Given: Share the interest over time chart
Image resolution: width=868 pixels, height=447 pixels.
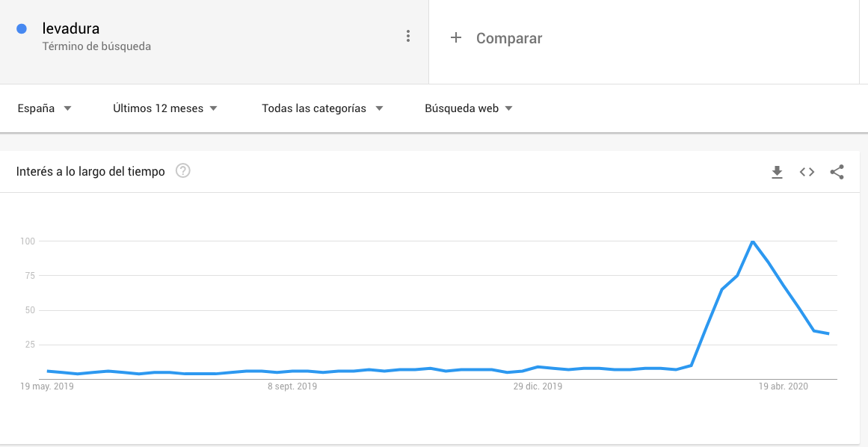Looking at the screenshot, I should coord(837,172).
